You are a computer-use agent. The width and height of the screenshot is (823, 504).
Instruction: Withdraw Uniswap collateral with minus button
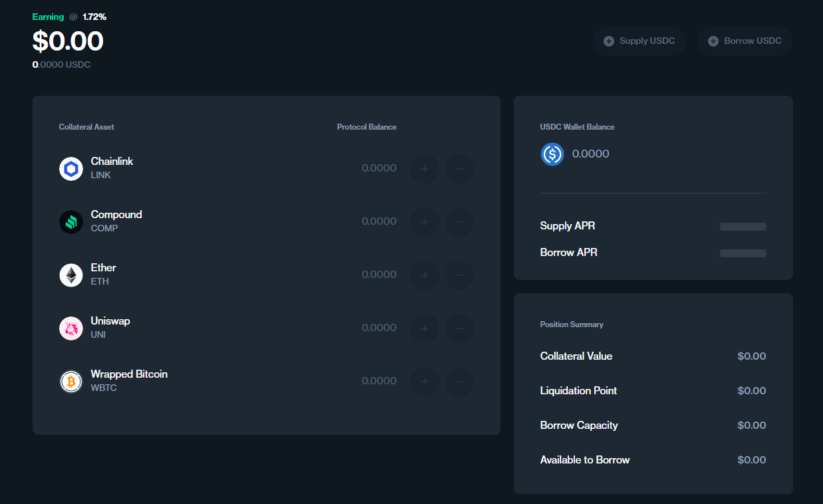[459, 328]
